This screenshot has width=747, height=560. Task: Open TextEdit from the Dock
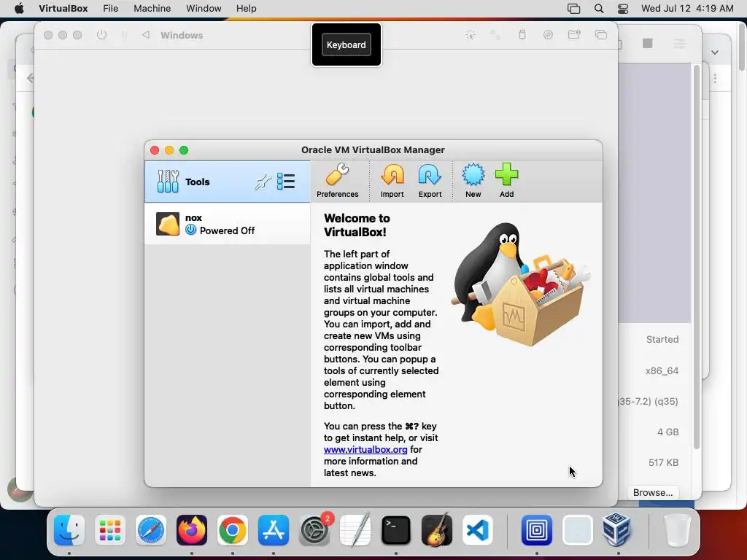coord(355,530)
